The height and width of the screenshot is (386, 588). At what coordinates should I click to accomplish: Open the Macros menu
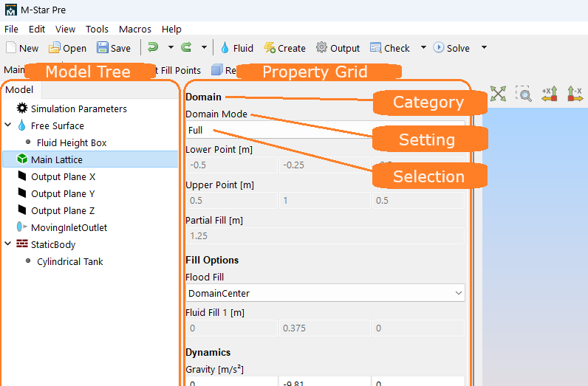[x=135, y=29]
